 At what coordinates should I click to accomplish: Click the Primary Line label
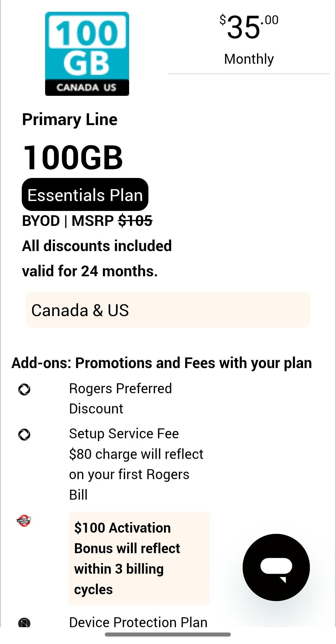(x=70, y=120)
